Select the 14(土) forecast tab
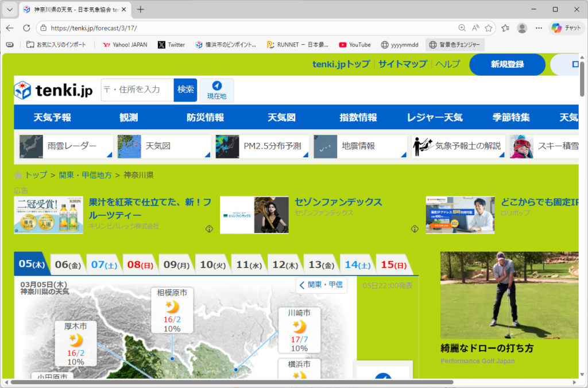Viewport: 588px width, 388px height. click(357, 265)
